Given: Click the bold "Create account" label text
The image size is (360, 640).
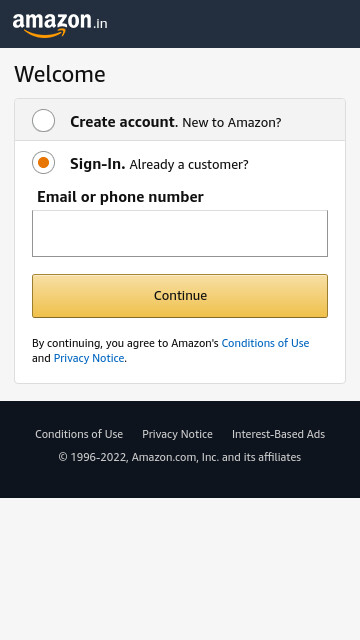Looking at the screenshot, I should [x=122, y=122].
